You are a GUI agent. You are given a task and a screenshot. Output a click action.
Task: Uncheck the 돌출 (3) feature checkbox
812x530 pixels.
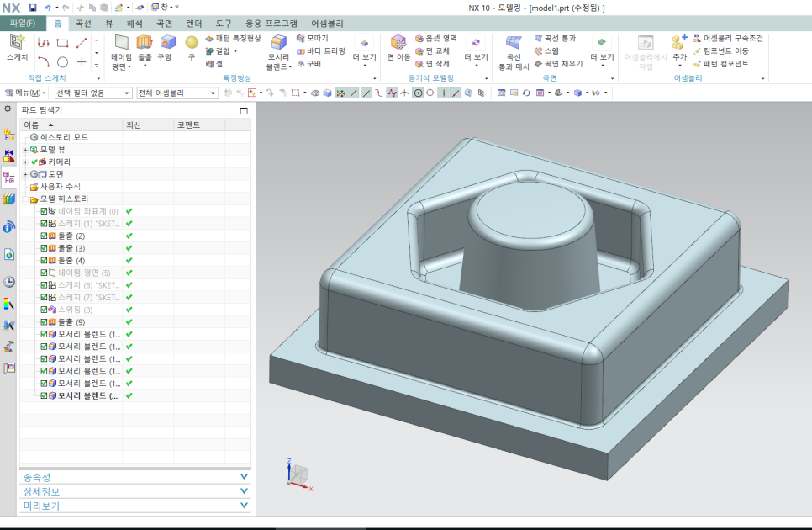pyautogui.click(x=44, y=248)
